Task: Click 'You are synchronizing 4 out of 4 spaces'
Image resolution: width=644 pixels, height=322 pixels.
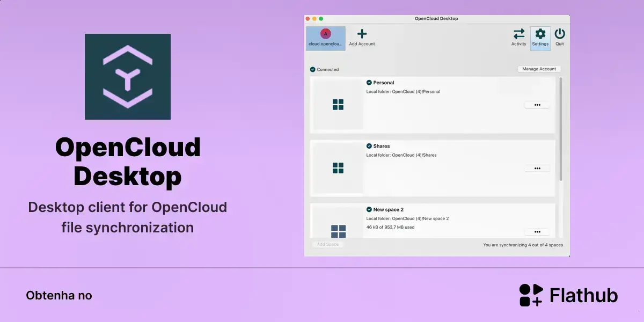Action: 523,245
